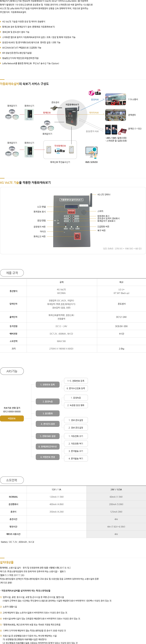Click the 0. 비밀번호 변경 menu box

coord(47,457)
